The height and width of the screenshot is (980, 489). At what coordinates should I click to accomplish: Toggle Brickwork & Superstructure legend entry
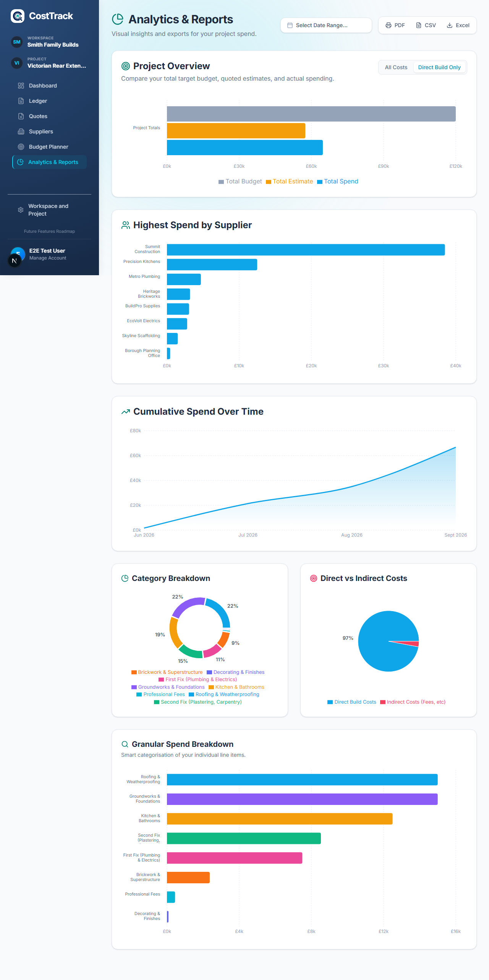pyautogui.click(x=167, y=672)
